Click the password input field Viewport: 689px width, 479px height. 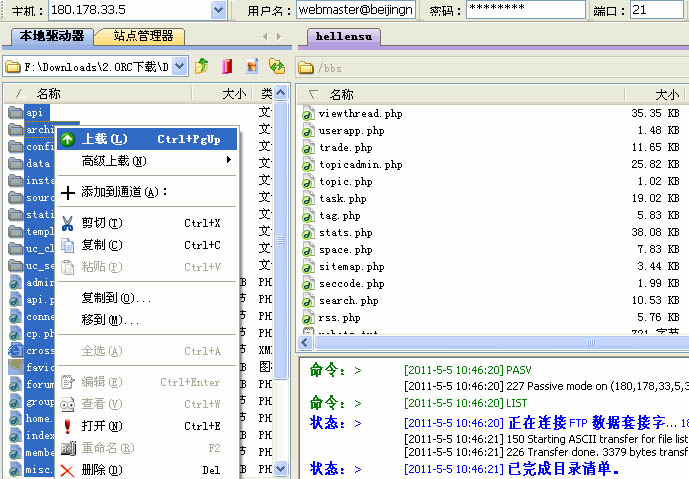point(520,10)
